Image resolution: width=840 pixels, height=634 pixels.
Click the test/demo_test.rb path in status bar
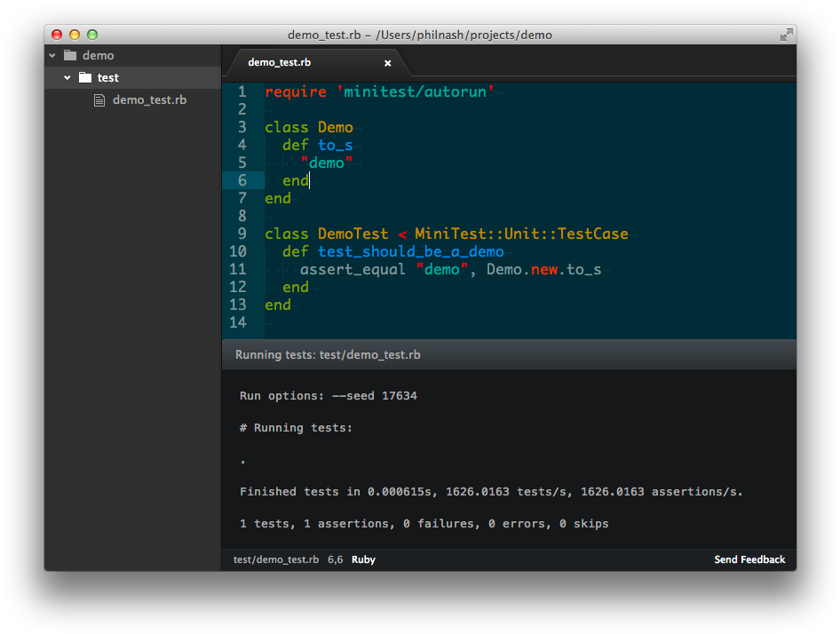(x=275, y=559)
